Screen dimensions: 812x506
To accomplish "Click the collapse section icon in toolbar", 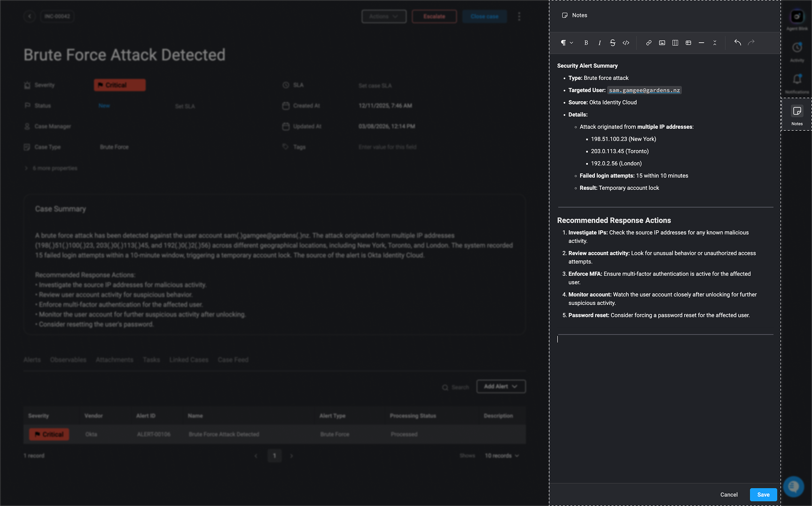I will click(714, 43).
